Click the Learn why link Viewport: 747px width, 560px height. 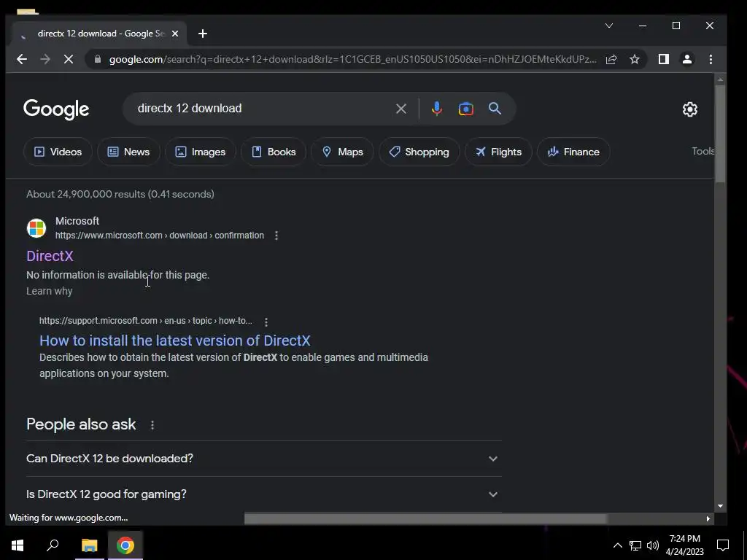(x=49, y=291)
